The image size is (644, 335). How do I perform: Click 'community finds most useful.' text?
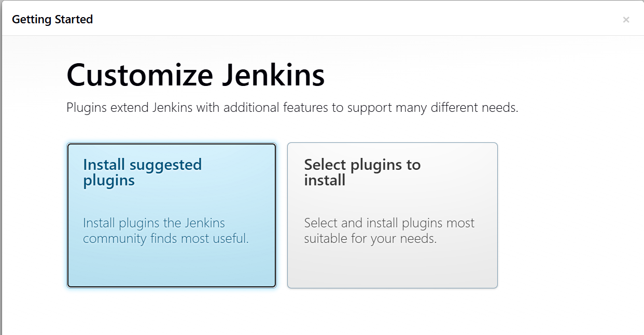click(166, 239)
